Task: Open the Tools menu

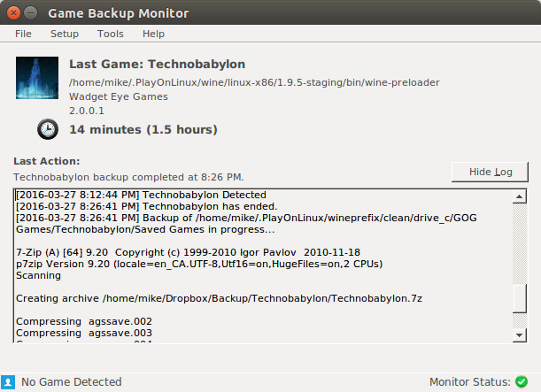Action: 111,34
